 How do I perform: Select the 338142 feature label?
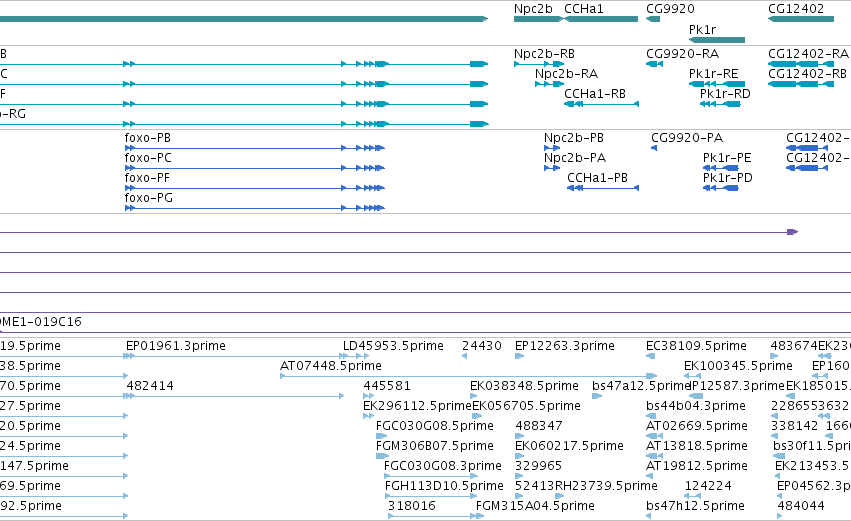point(795,427)
